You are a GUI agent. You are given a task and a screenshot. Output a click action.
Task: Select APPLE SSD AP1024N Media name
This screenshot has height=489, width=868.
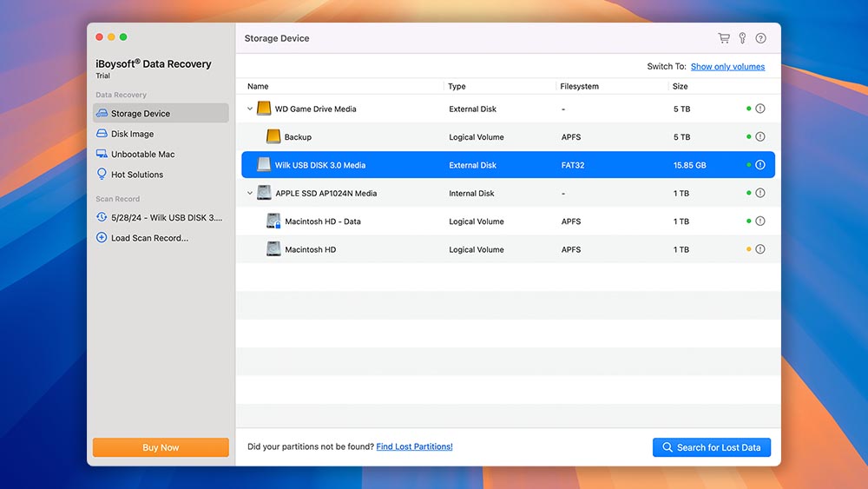click(326, 194)
